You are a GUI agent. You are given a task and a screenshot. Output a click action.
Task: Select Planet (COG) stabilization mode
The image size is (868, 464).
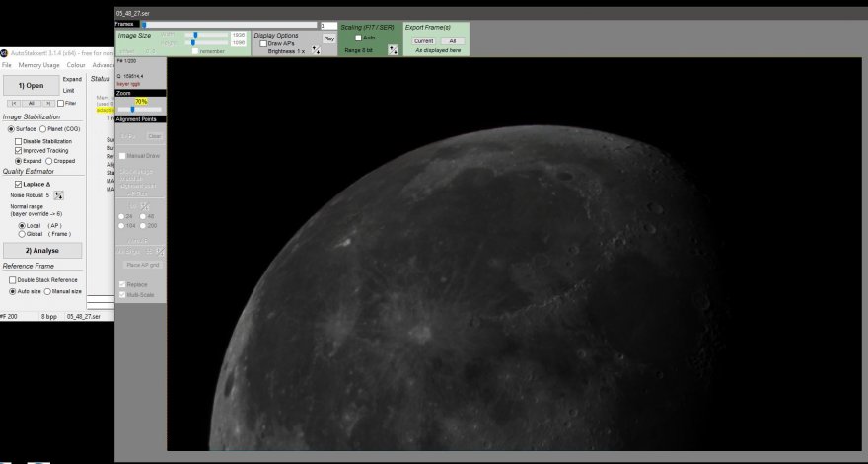click(42, 129)
